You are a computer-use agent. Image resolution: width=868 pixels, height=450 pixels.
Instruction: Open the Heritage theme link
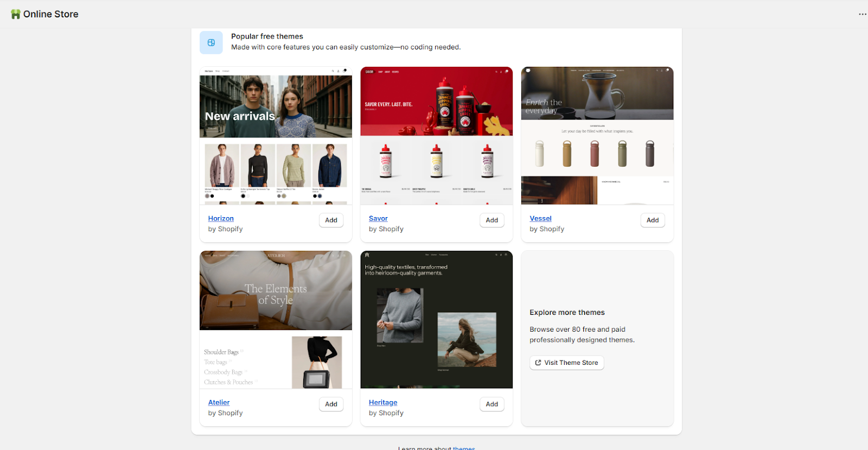pyautogui.click(x=383, y=402)
